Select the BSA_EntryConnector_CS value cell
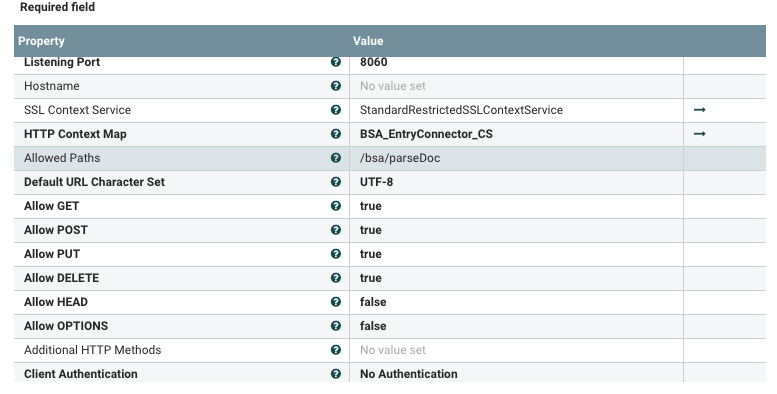The height and width of the screenshot is (394, 777). (516, 134)
